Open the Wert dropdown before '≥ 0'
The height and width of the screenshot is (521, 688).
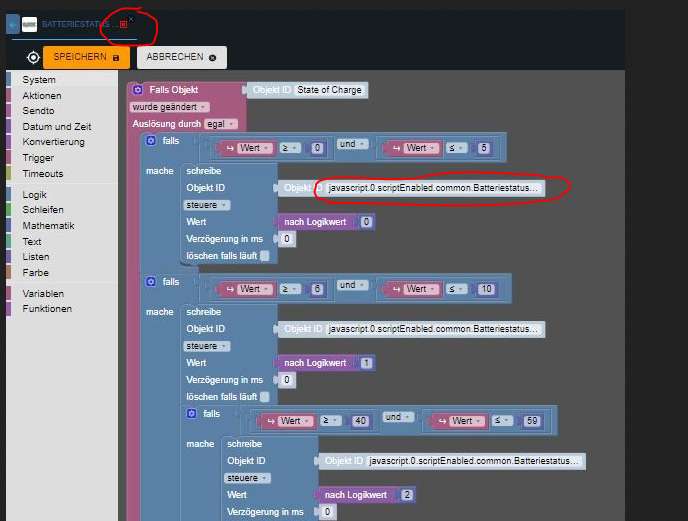tap(255, 148)
